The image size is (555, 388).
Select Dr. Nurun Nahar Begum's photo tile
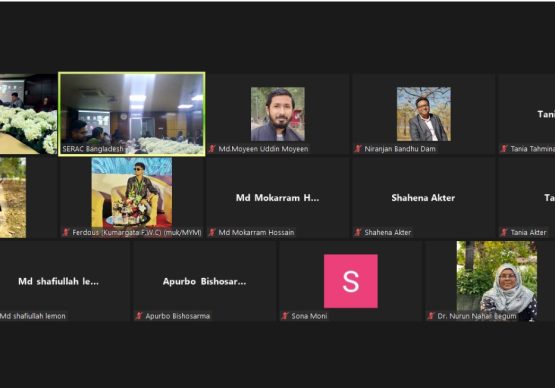click(497, 281)
